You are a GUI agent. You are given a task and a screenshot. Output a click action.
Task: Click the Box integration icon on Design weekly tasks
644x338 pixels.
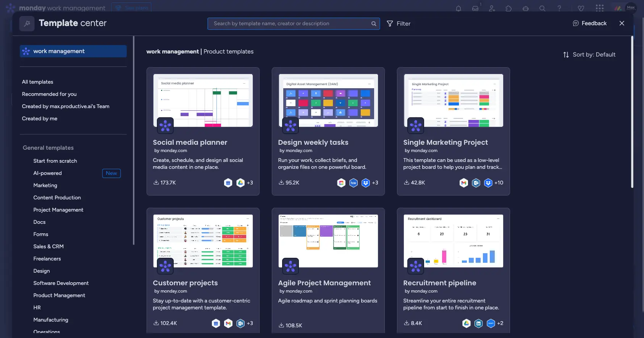click(x=353, y=183)
